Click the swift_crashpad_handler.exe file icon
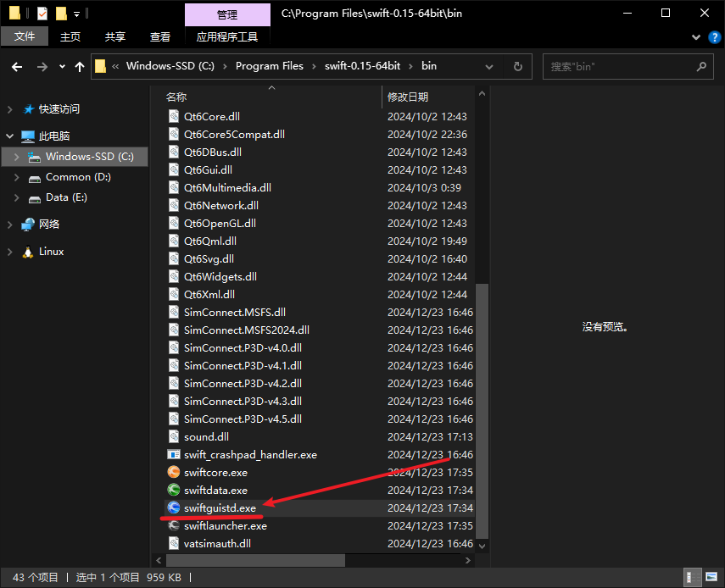 click(x=173, y=454)
